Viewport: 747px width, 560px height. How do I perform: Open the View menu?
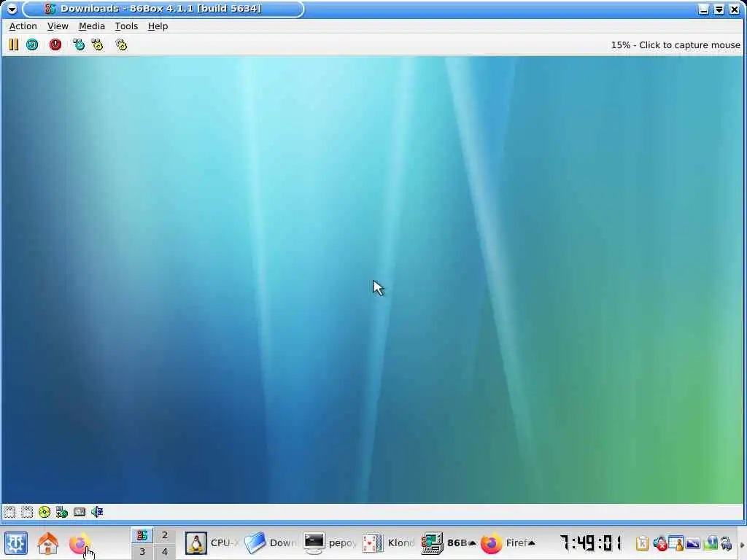(x=58, y=26)
